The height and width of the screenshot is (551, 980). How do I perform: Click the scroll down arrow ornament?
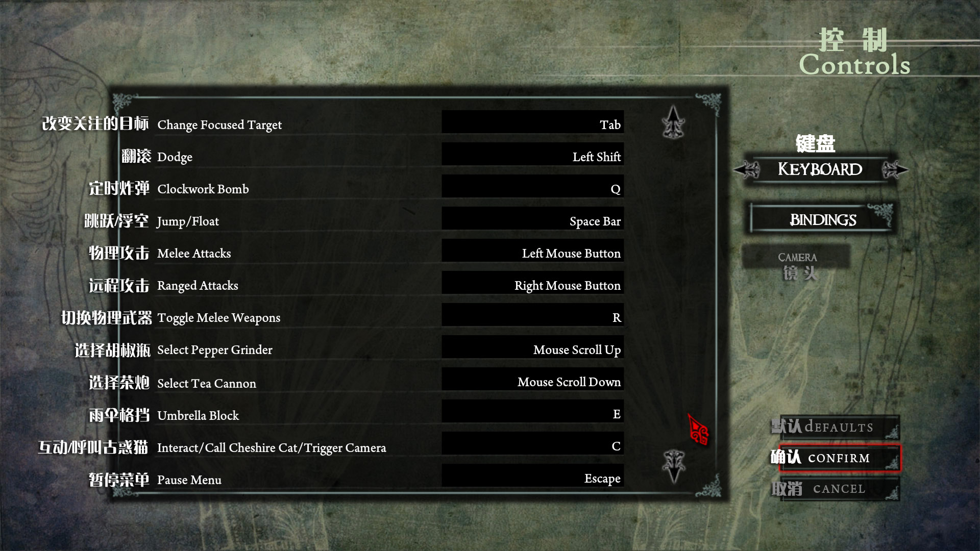click(674, 466)
